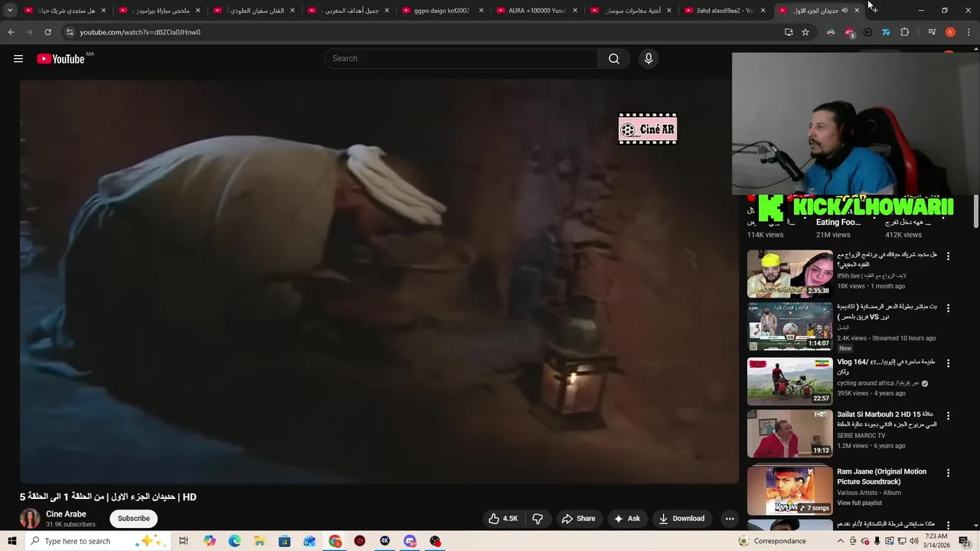The width and height of the screenshot is (980, 551).
Task: Open the media controls music icon
Action: tap(932, 32)
